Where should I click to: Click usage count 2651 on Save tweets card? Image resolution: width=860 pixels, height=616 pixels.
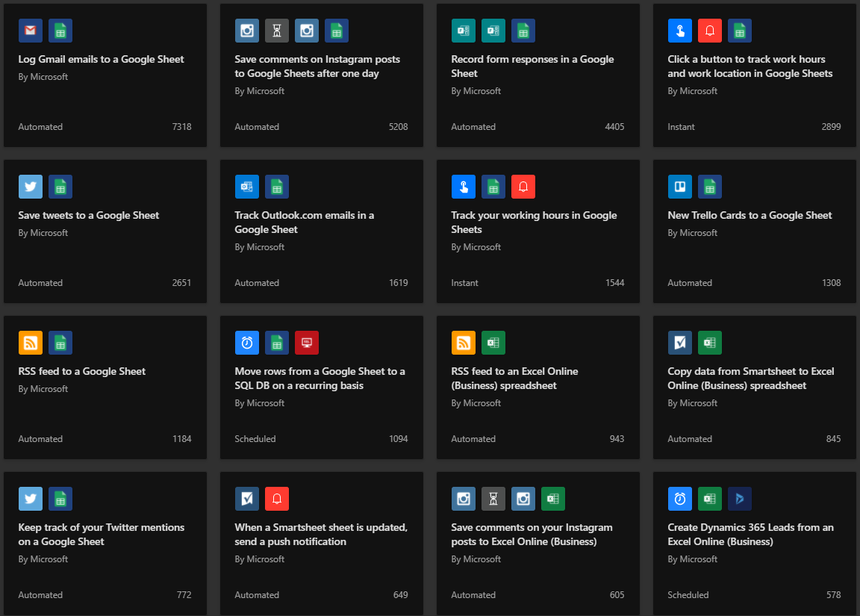click(181, 283)
